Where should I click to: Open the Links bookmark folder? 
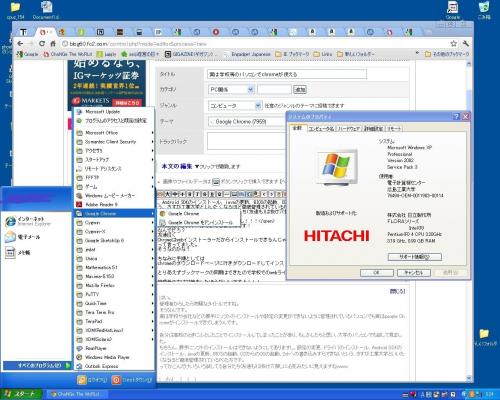click(x=323, y=54)
